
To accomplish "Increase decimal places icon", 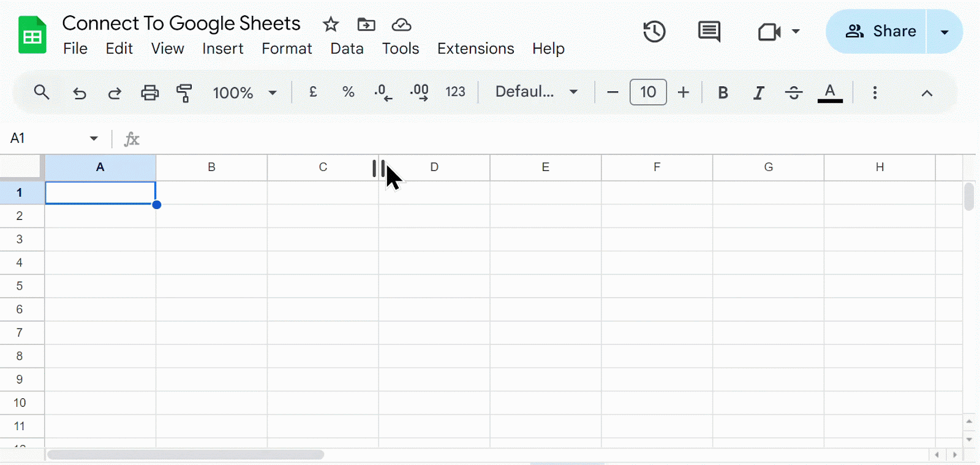I will [420, 93].
